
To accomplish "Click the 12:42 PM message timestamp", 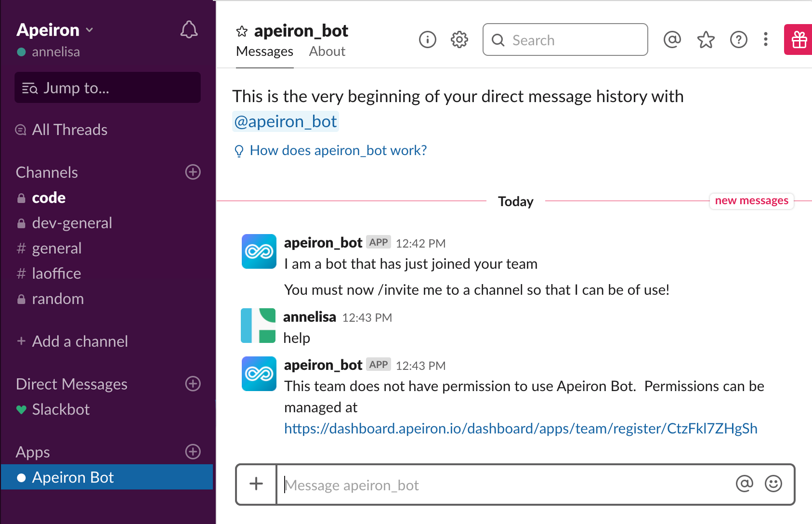I will 420,244.
